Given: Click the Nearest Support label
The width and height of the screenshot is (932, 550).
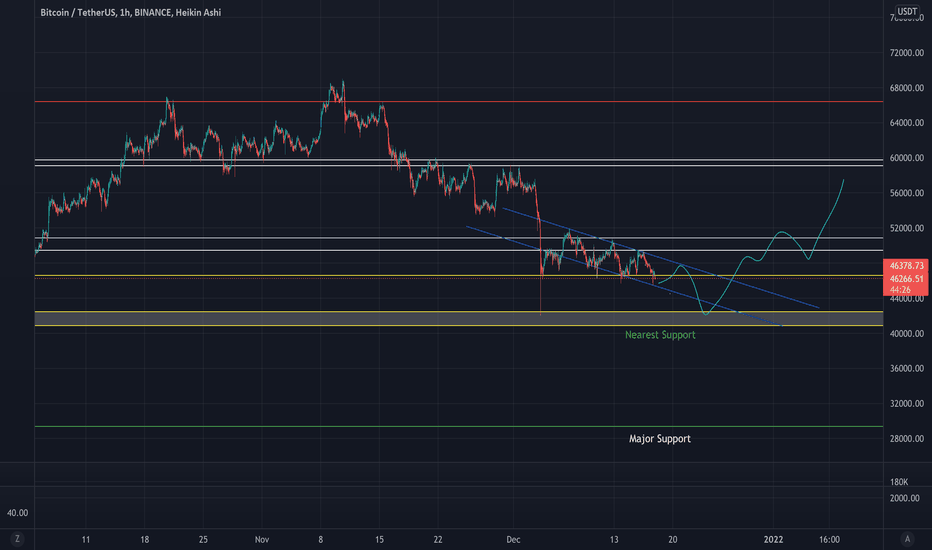Looking at the screenshot, I should pos(660,335).
